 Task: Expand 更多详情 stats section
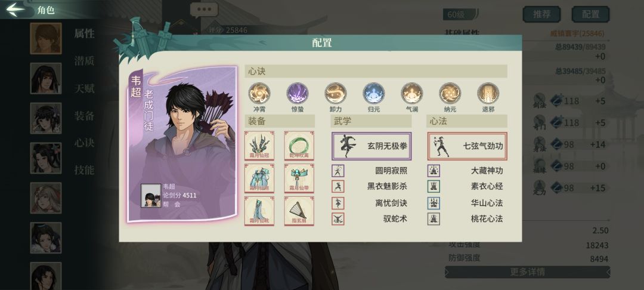527,272
